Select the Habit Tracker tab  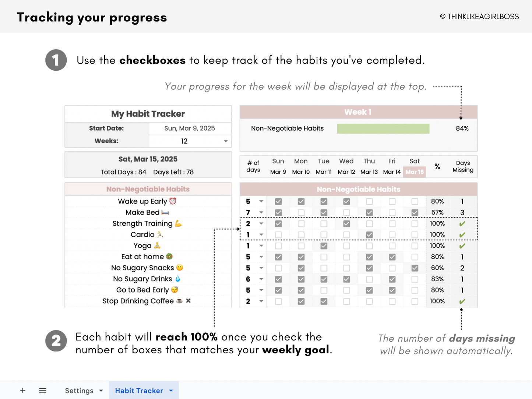tap(139, 390)
